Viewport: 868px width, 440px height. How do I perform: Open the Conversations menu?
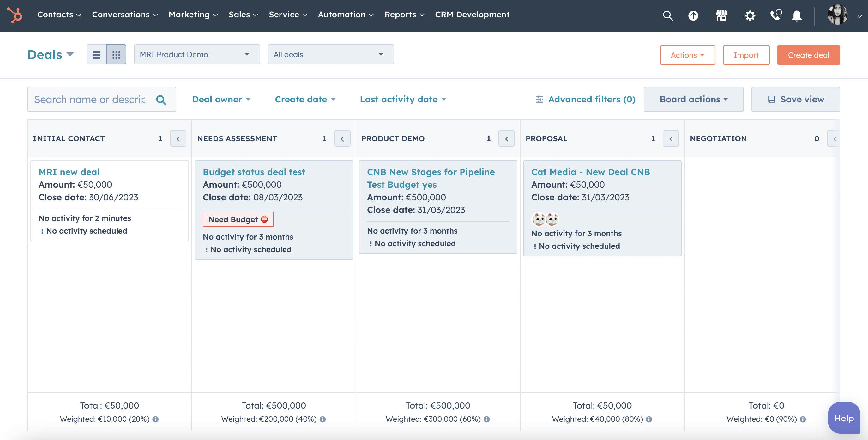(125, 15)
